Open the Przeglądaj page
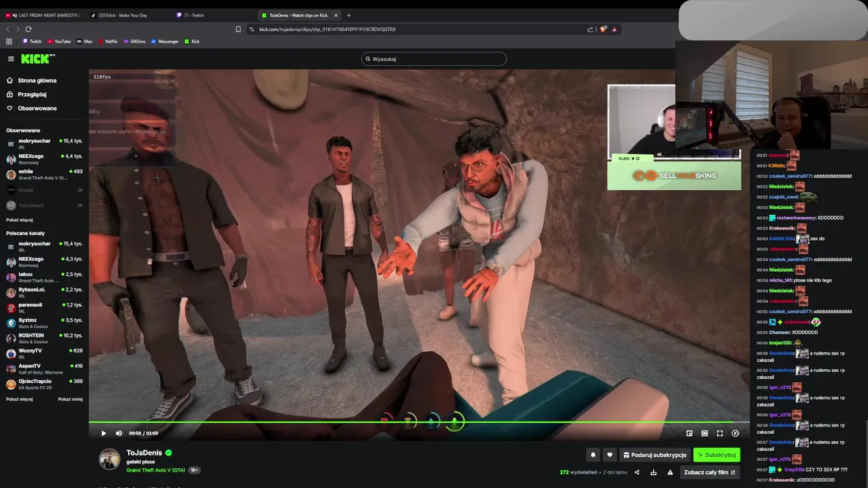This screenshot has width=868, height=488. click(x=32, y=94)
